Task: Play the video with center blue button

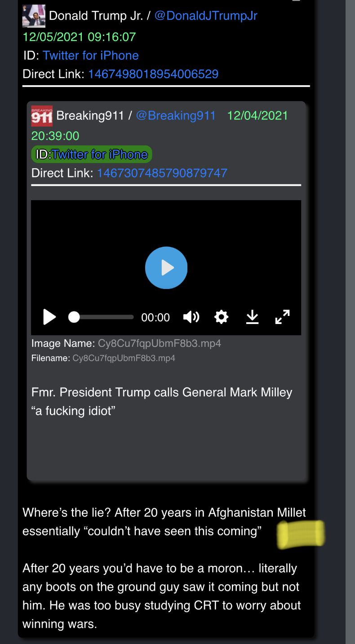Action: [x=166, y=267]
